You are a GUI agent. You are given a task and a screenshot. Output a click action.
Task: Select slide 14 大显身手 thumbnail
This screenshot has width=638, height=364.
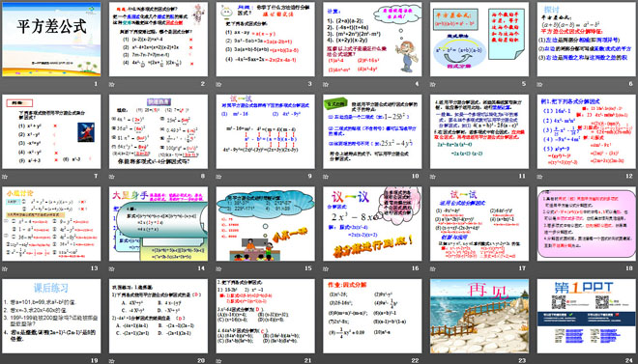[x=159, y=223]
